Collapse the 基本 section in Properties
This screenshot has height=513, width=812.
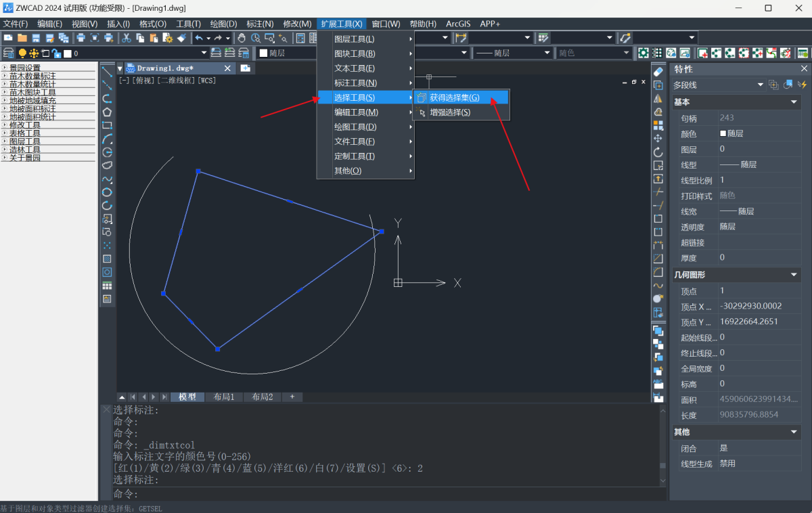[x=794, y=102]
